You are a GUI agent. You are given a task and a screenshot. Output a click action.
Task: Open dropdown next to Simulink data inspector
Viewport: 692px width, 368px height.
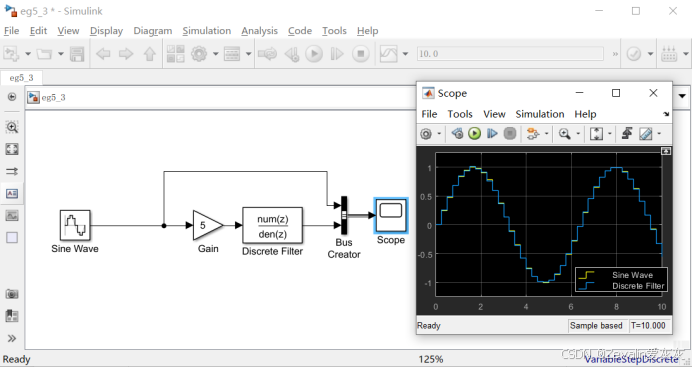point(405,54)
